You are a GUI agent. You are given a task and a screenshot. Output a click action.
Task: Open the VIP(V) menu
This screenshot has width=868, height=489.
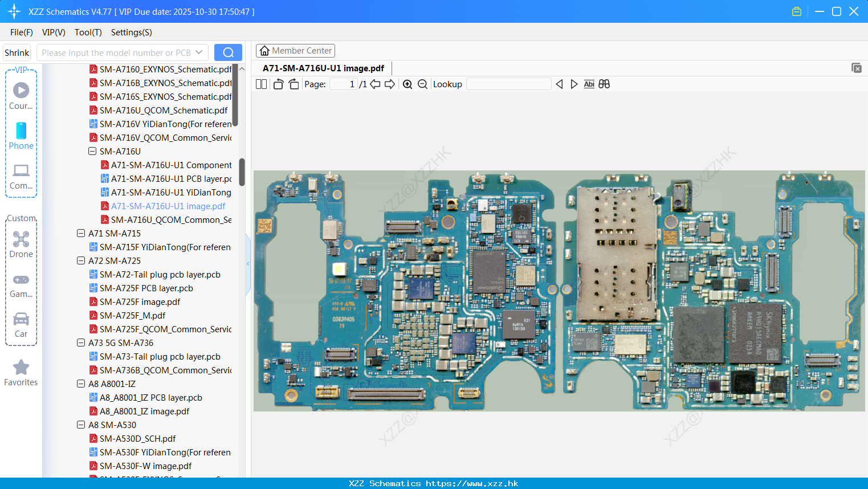pyautogui.click(x=54, y=32)
